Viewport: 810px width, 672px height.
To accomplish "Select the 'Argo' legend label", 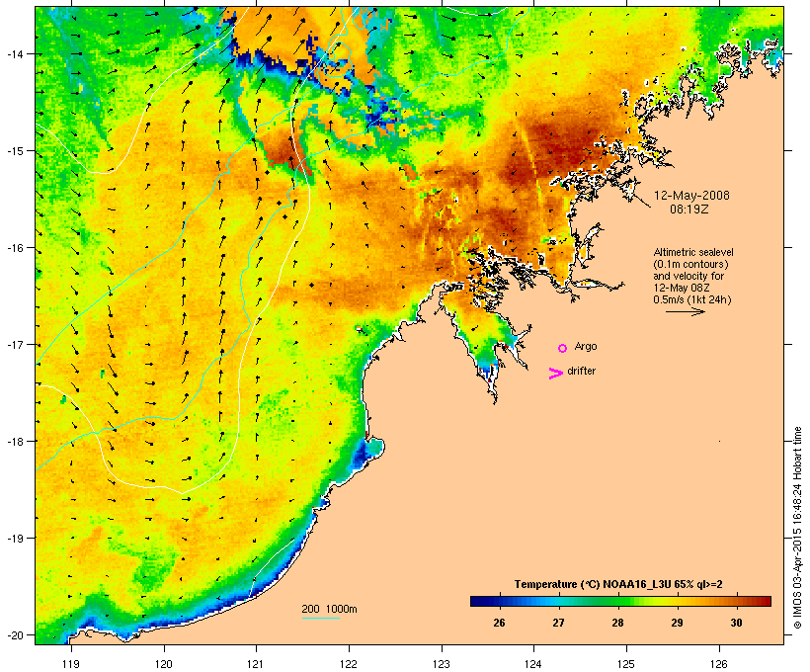I will 586,346.
